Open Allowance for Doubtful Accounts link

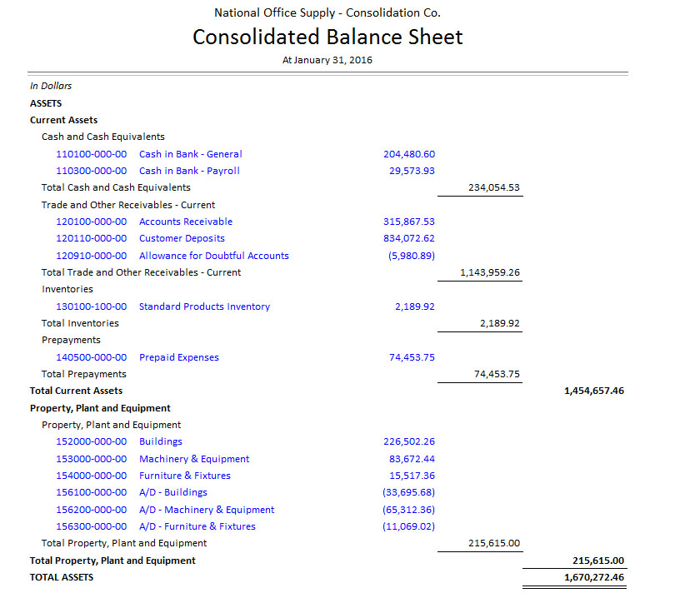coord(213,256)
